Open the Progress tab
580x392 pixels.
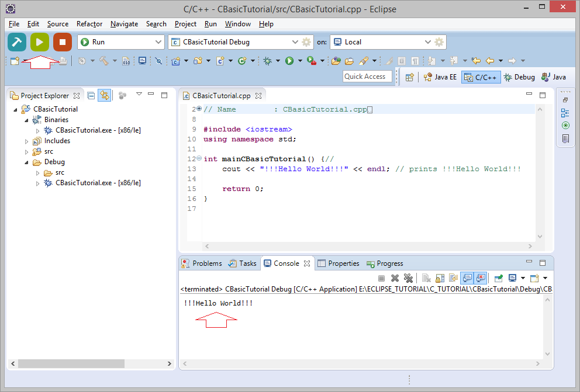[x=385, y=263]
